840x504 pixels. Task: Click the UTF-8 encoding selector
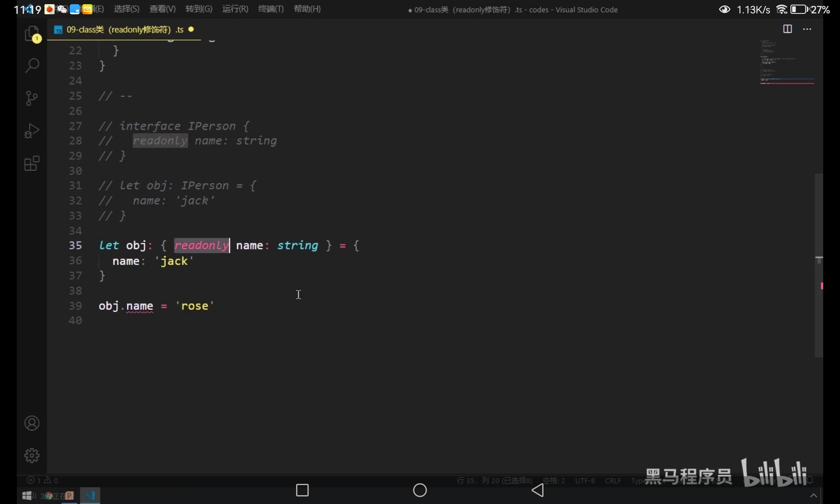click(x=585, y=480)
